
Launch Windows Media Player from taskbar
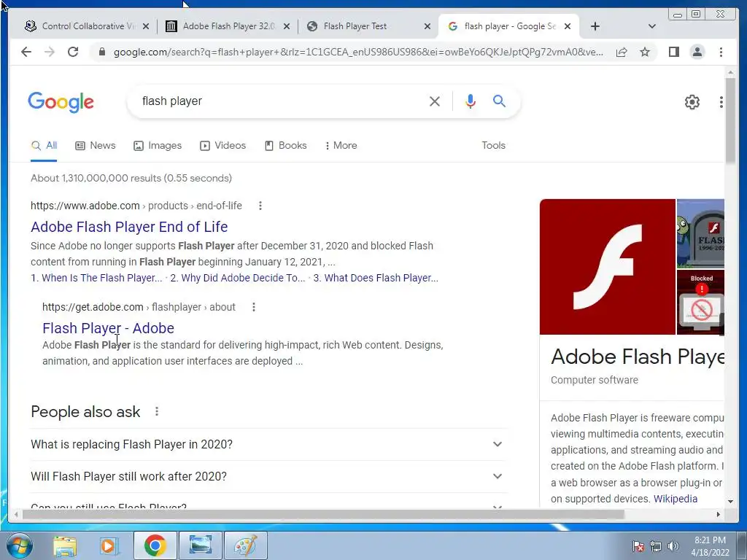pos(109,545)
